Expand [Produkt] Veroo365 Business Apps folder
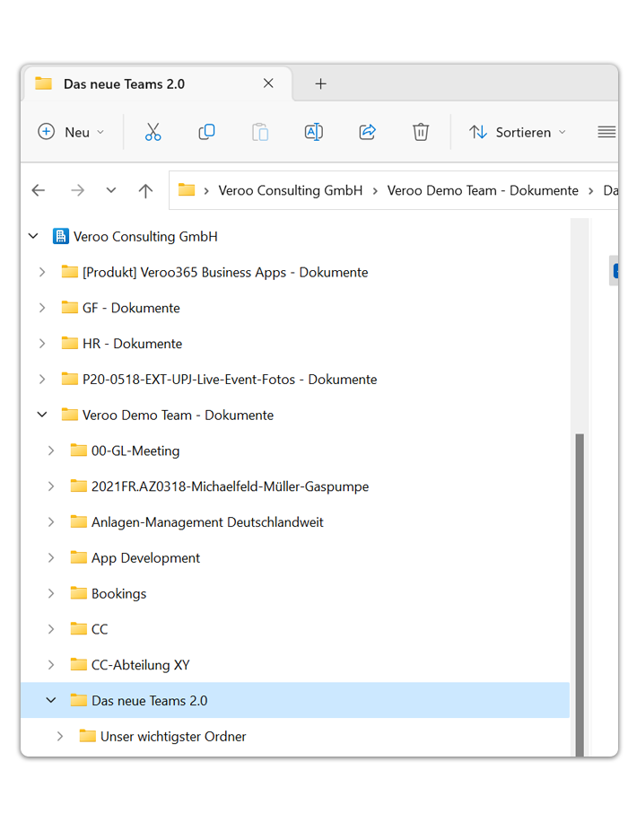Viewport: 628px width, 840px height. [x=42, y=272]
